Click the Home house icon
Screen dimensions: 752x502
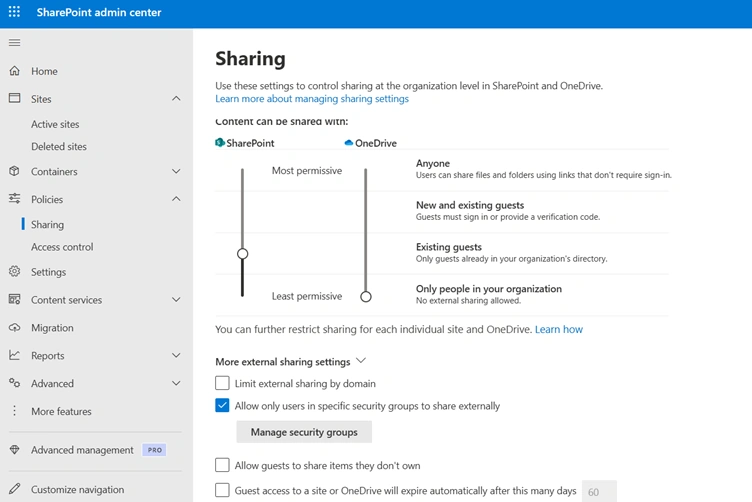pyautogui.click(x=14, y=71)
